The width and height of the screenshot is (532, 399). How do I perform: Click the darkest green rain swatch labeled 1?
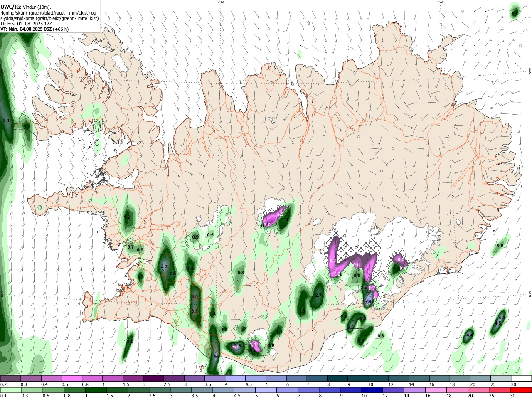[96, 390]
